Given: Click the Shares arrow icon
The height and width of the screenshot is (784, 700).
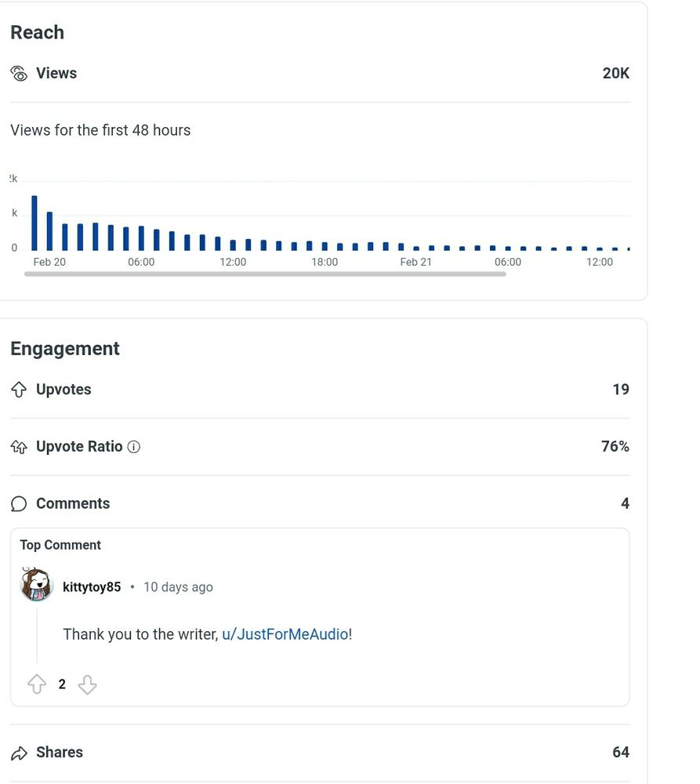Looking at the screenshot, I should [18, 752].
